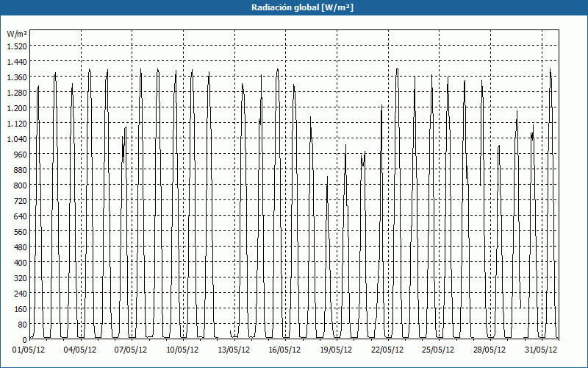Pick the 1.520 y-axis value

(17, 46)
